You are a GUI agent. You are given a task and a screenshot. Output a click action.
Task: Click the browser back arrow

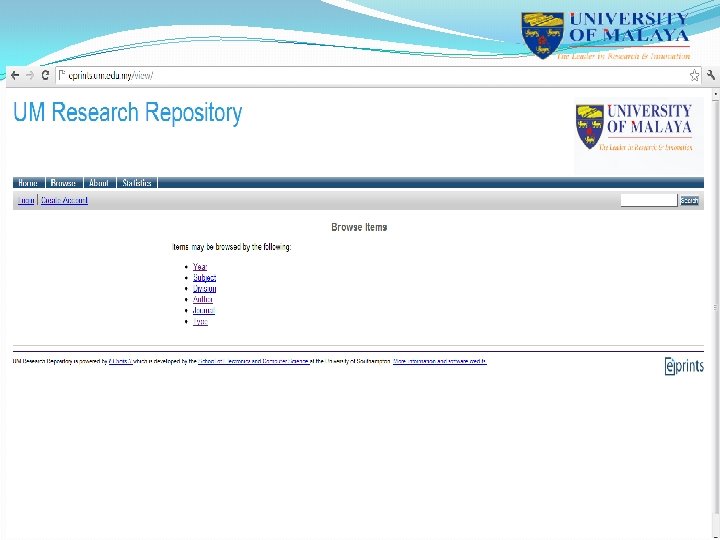(15, 75)
